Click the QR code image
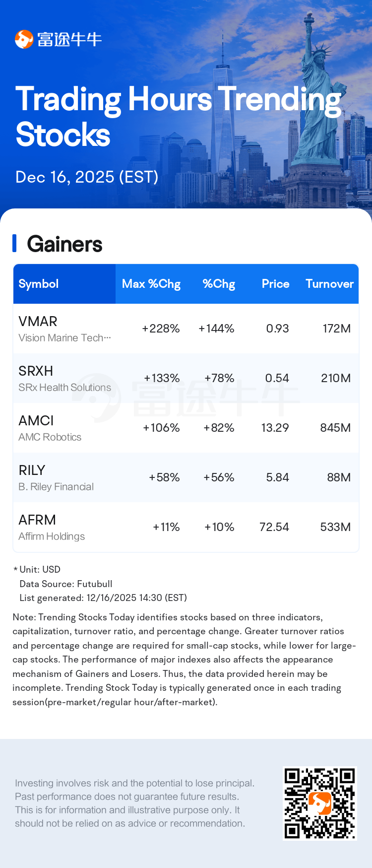 (319, 803)
